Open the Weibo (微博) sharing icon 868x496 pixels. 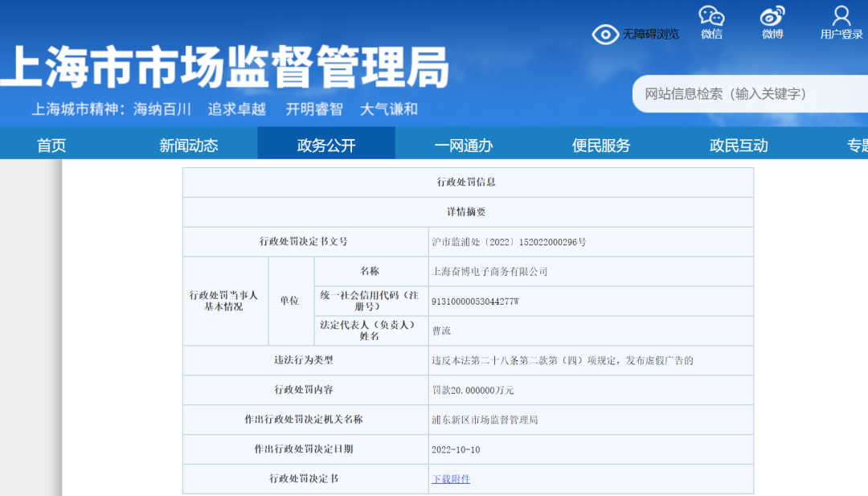[x=772, y=23]
